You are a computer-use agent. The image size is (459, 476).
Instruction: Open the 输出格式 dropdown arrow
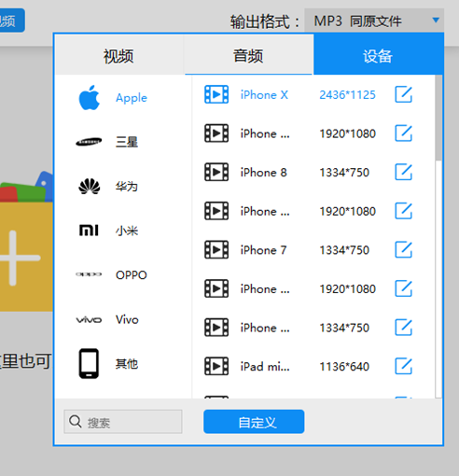coord(436,21)
